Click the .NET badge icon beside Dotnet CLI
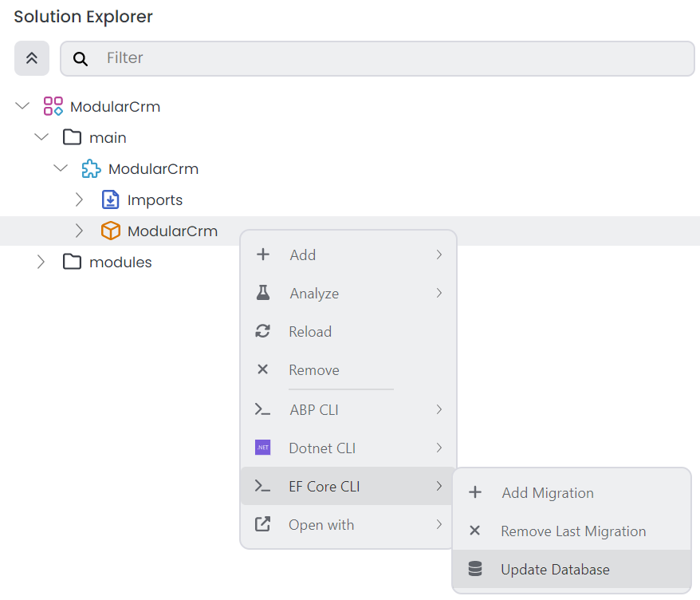 coord(262,448)
